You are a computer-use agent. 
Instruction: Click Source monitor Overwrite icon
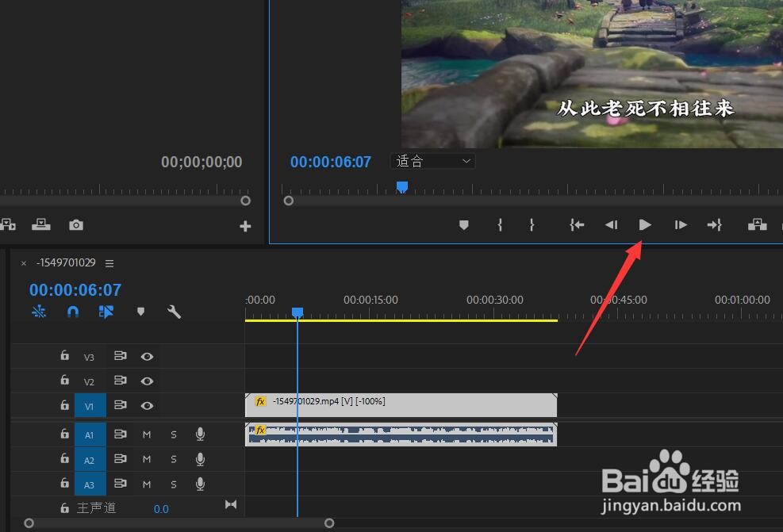pos(41,224)
